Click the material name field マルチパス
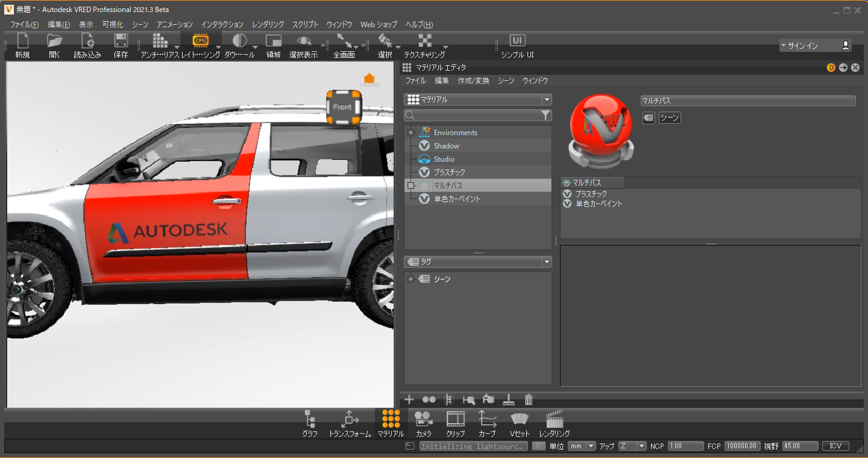Screen dimensions: 868x458 pyautogui.click(x=748, y=101)
